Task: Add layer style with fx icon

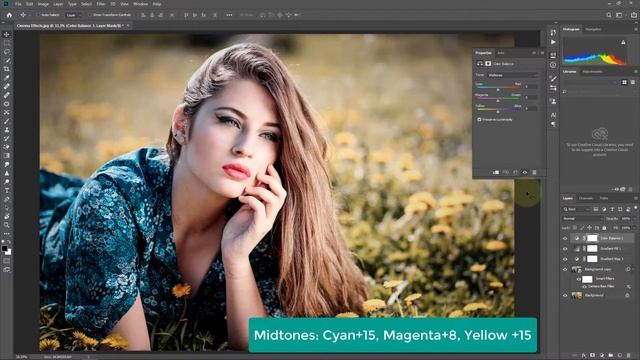Action: 584,356
